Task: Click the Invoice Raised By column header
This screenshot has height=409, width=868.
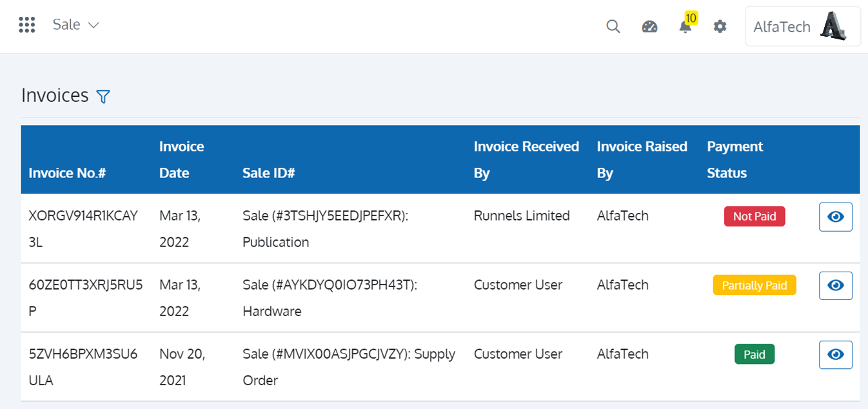Action: 642,160
